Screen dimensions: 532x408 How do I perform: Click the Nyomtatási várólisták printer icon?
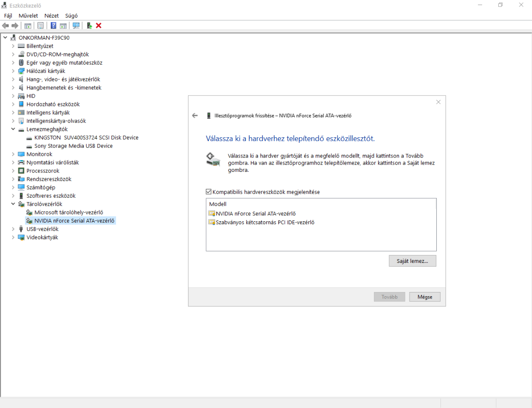point(21,163)
